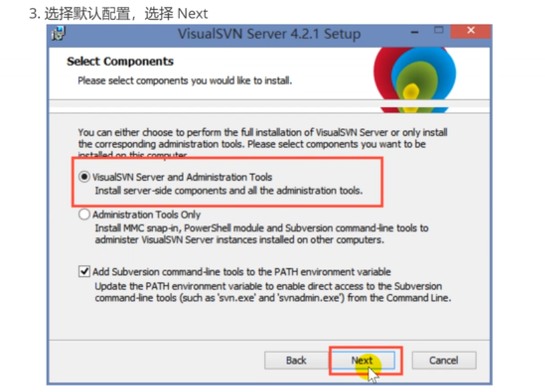Click the VisualSVN Server 4.2.1 Setup title text
This screenshot has height=392, width=545.
pyautogui.click(x=269, y=34)
